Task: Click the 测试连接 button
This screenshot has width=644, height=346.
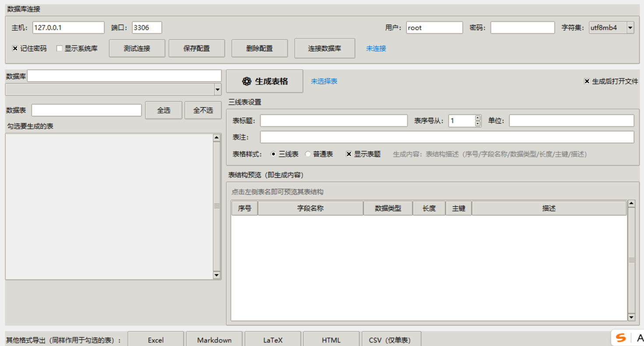Action: [x=137, y=49]
